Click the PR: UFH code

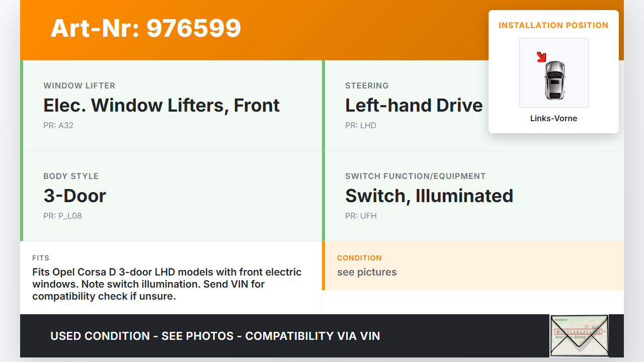(x=361, y=216)
